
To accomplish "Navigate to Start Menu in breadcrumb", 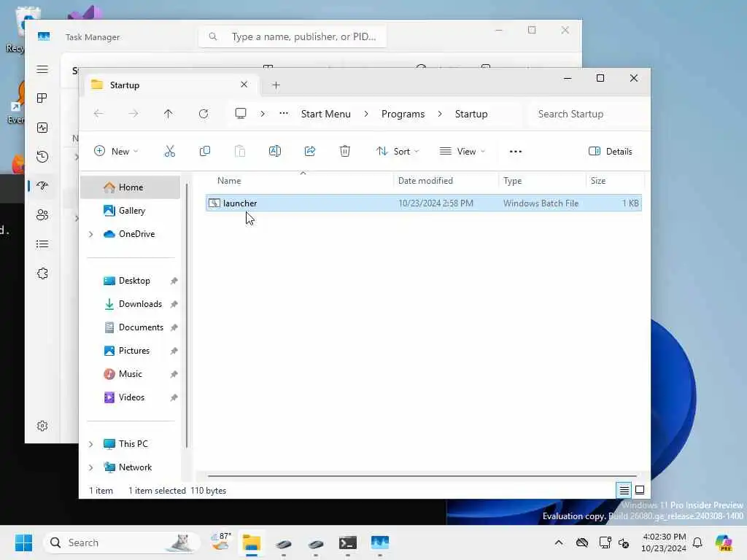I will (x=326, y=114).
